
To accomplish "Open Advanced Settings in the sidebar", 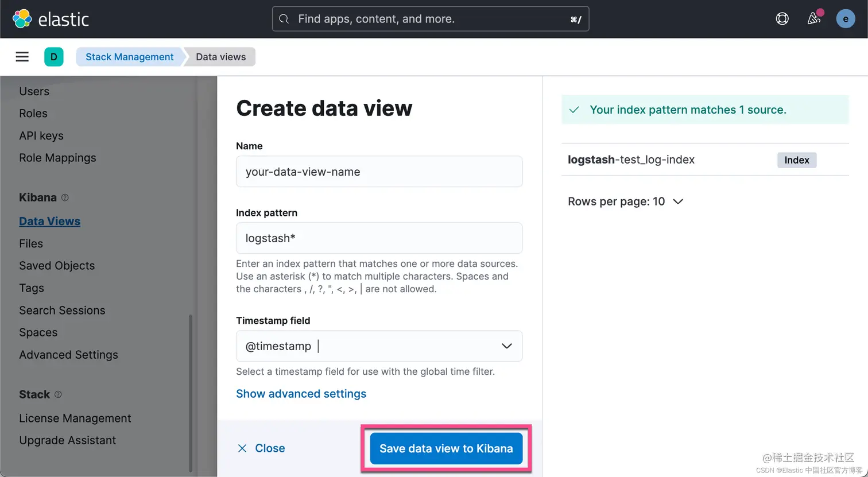I will pyautogui.click(x=68, y=355).
